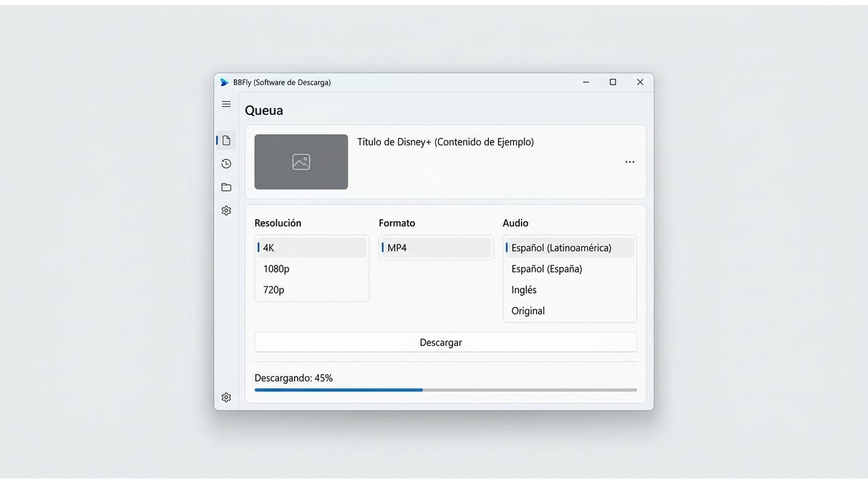Click the Audio label

point(515,223)
